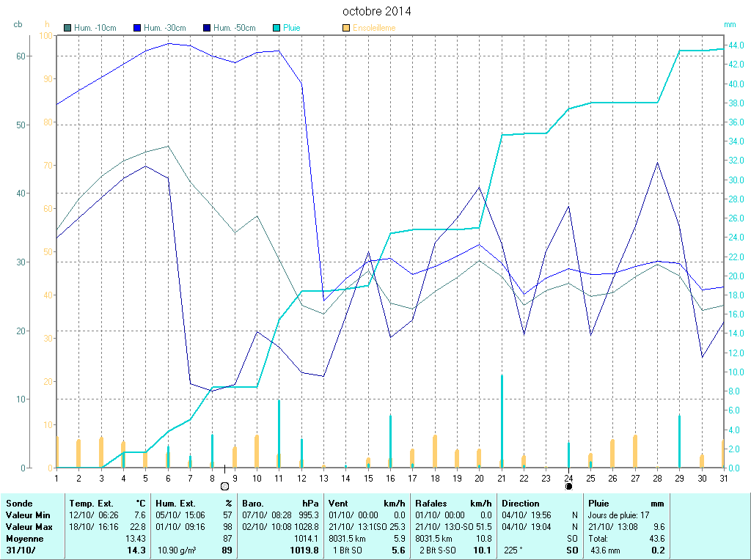Click the Moyenne row label
The image size is (751, 560).
click(23, 538)
